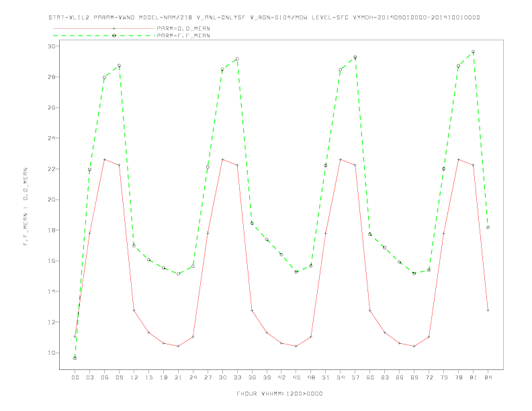
Task: Click the red O_MEAN low point at hour 45
Action: click(x=296, y=347)
